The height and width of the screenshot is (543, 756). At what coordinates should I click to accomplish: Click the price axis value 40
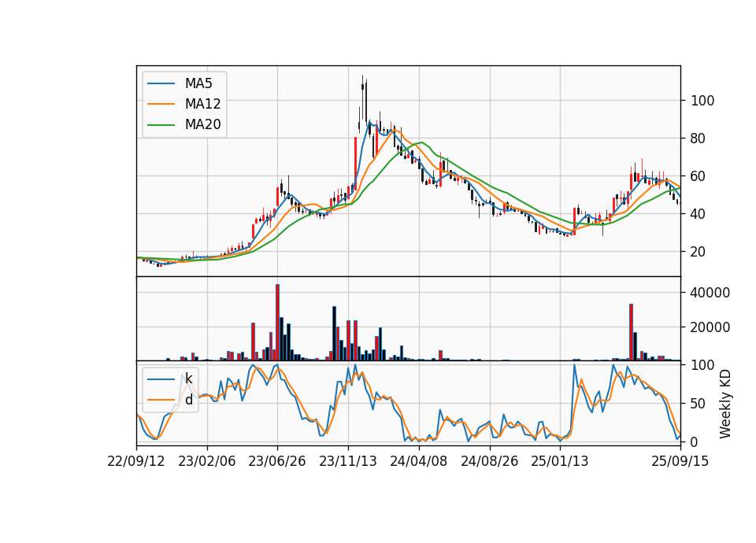tap(699, 214)
